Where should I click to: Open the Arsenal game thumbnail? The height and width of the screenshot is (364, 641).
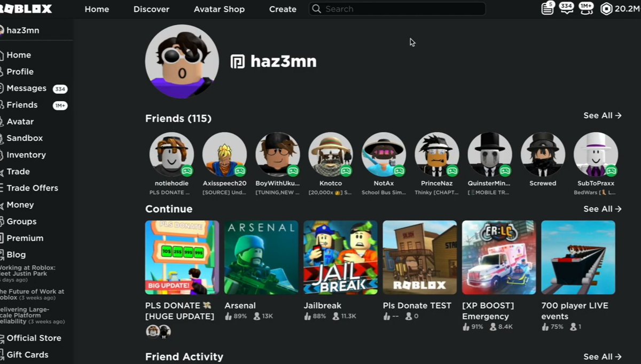(261, 257)
